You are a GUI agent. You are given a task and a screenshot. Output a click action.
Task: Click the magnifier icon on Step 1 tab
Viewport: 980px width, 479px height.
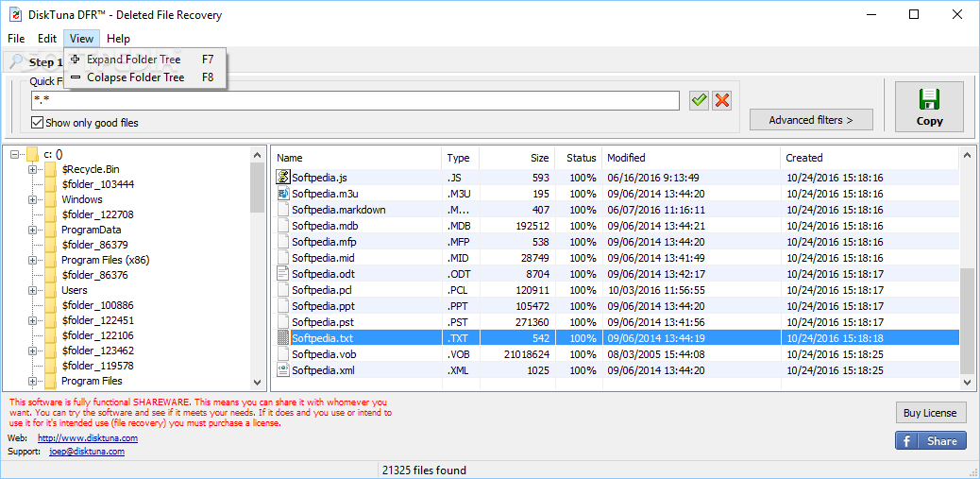16,61
